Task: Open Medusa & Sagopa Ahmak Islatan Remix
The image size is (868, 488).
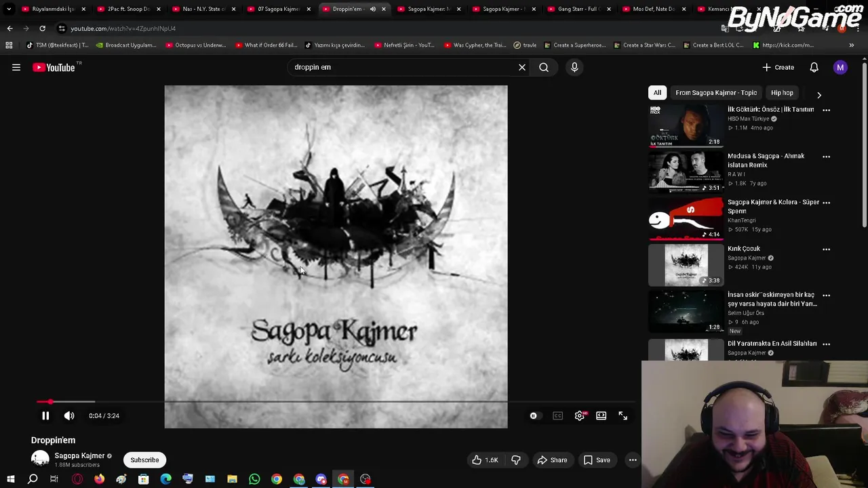Action: point(766,160)
